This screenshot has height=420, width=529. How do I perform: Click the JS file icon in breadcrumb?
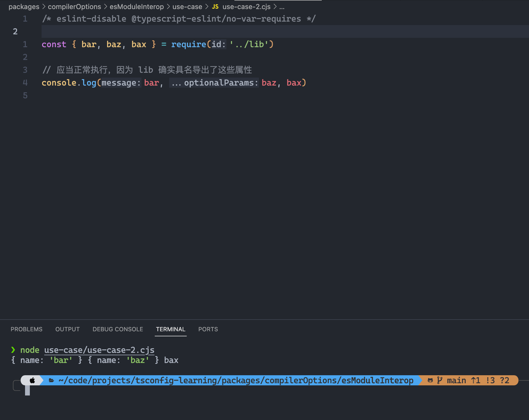click(215, 7)
